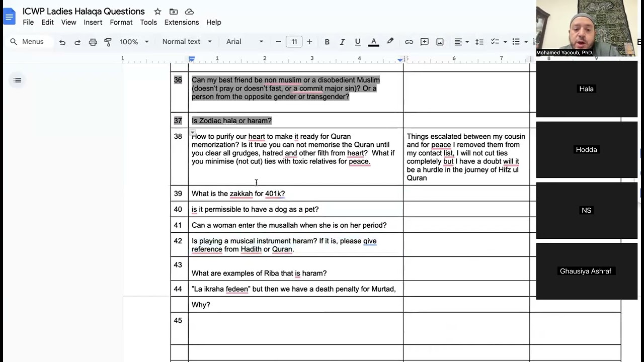
Task: Click the move-to-folder icon beside the title
Action: tap(174, 12)
